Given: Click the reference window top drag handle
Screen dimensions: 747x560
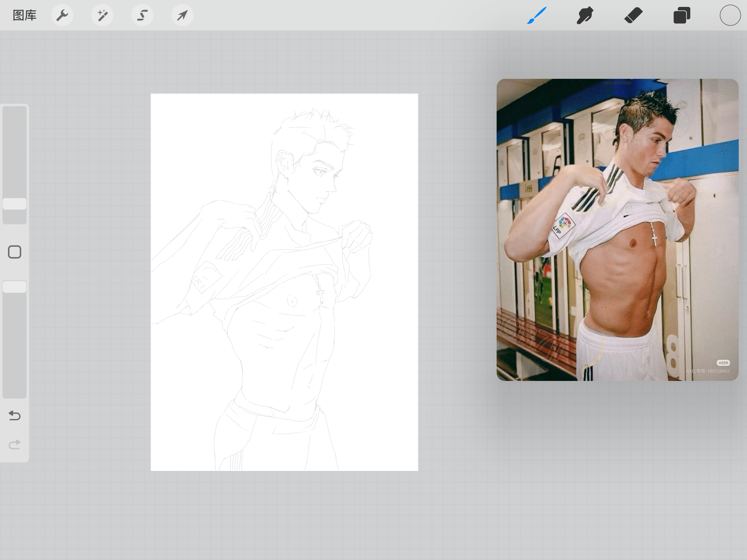Looking at the screenshot, I should (618, 83).
